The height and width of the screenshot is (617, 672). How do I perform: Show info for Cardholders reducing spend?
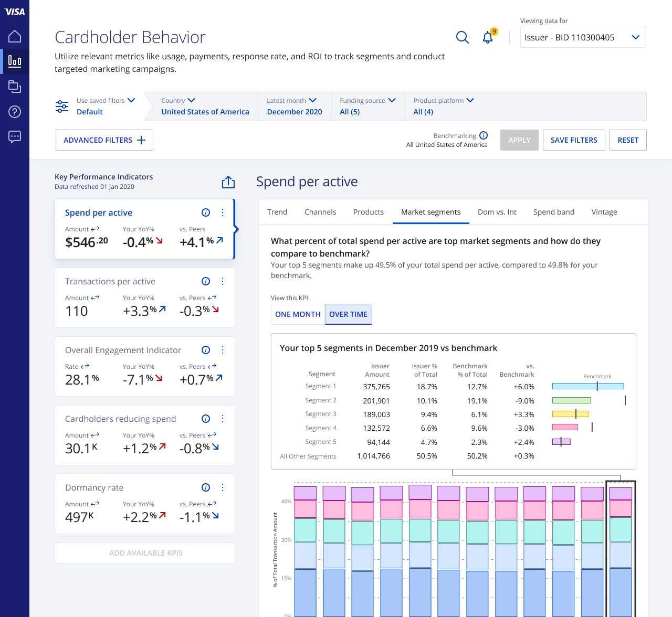click(x=206, y=419)
